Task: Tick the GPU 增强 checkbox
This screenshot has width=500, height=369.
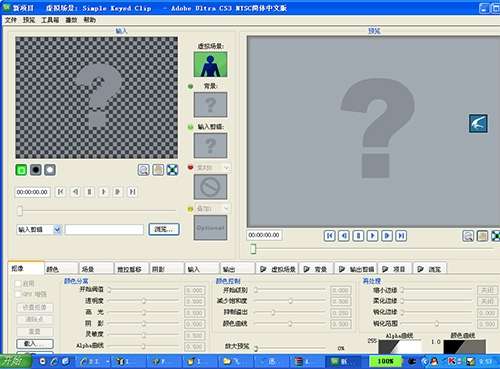Action: coord(19,294)
